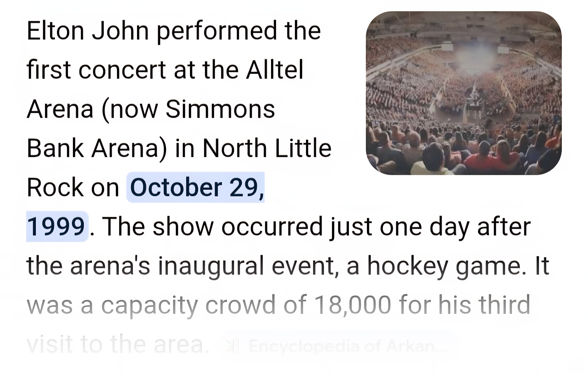Click the words "Bank Arena)"
Viewport: 588px width, 375px height.
click(x=97, y=148)
